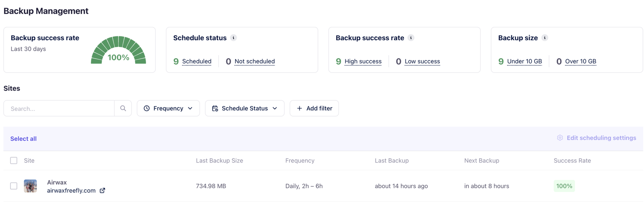
Task: Click the High success link
Action: tap(363, 61)
